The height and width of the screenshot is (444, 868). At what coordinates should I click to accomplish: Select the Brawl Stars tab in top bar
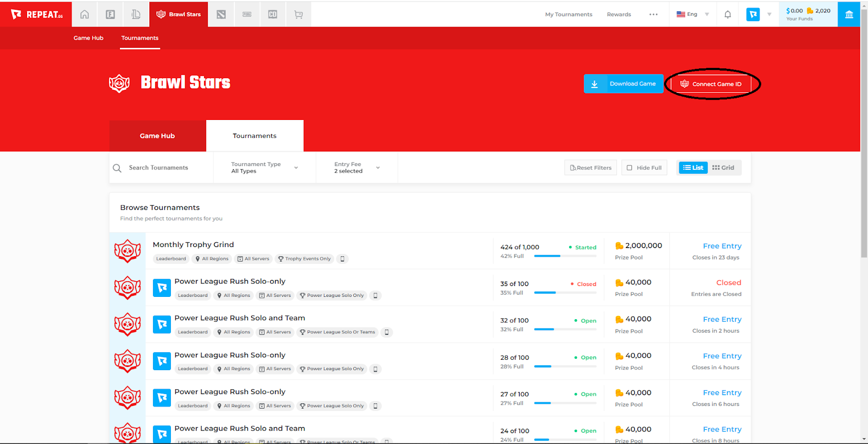coord(178,15)
